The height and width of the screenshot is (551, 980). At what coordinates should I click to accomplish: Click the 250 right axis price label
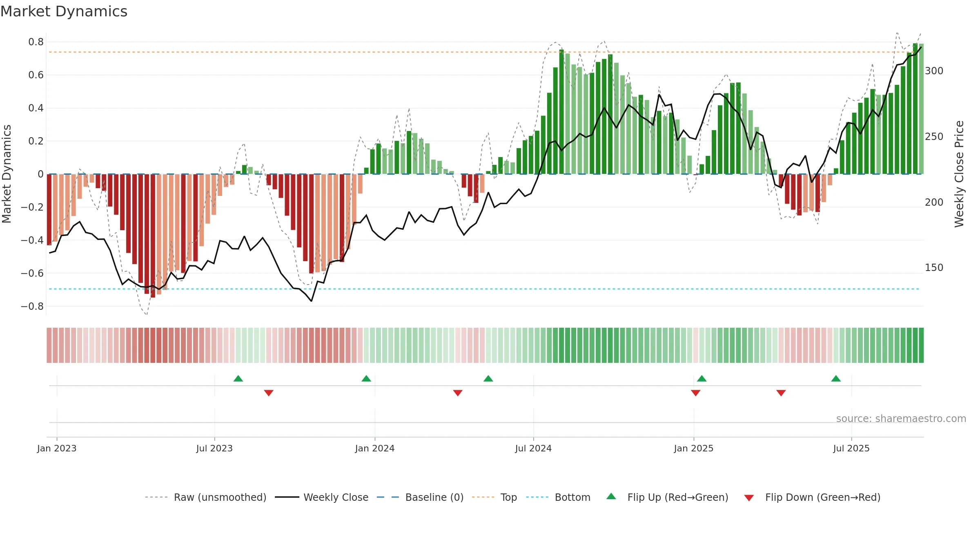[934, 137]
